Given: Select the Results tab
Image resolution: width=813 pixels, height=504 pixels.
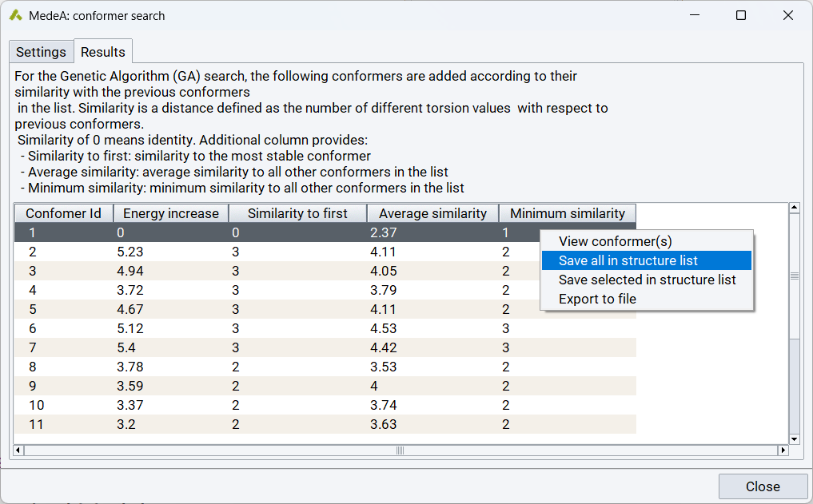Looking at the screenshot, I should coord(102,52).
